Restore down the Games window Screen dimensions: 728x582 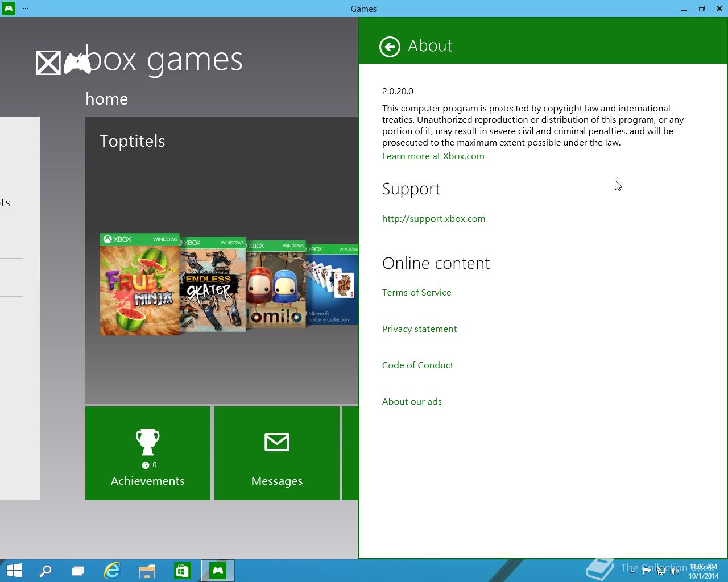pyautogui.click(x=702, y=9)
